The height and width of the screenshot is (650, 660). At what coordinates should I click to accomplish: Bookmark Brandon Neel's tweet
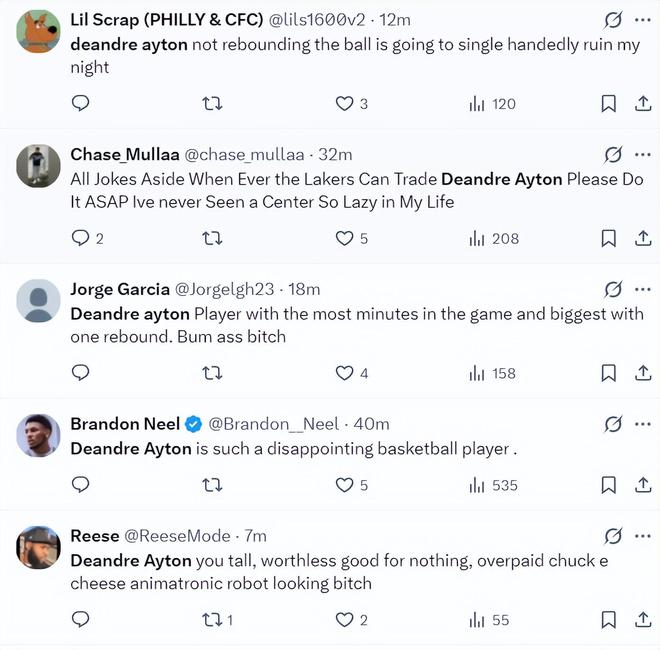[608, 485]
